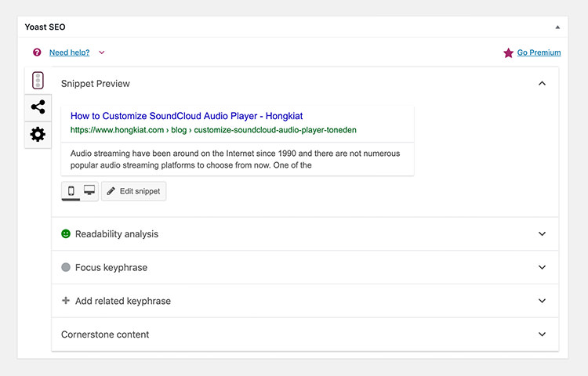
Task: Toggle mobile snippet preview mode
Action: pyautogui.click(x=71, y=191)
